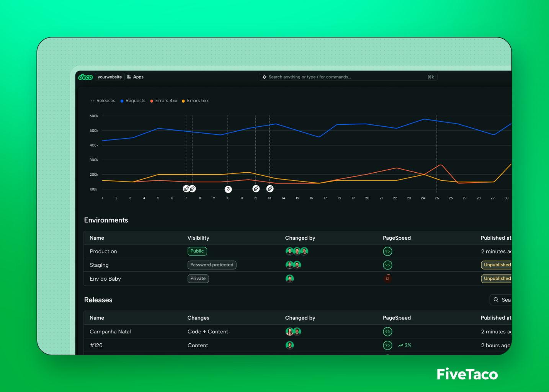Click second release rocket marker near day 7
The height and width of the screenshot is (392, 549).
pyautogui.click(x=193, y=189)
